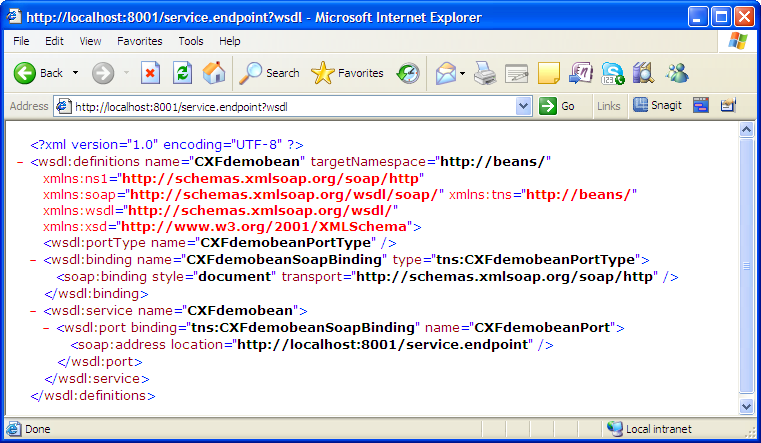Go back with the Back arrow icon
This screenshot has height=443, width=761.
[24, 73]
